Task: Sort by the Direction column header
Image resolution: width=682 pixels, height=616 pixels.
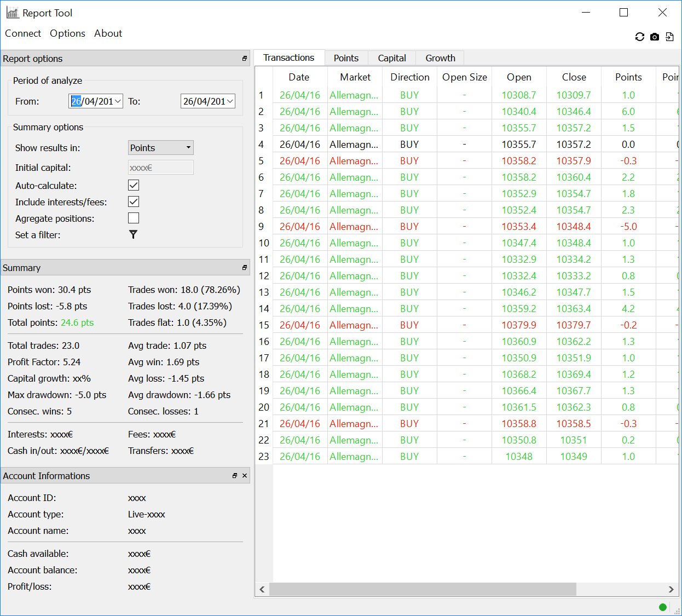Action: point(409,77)
